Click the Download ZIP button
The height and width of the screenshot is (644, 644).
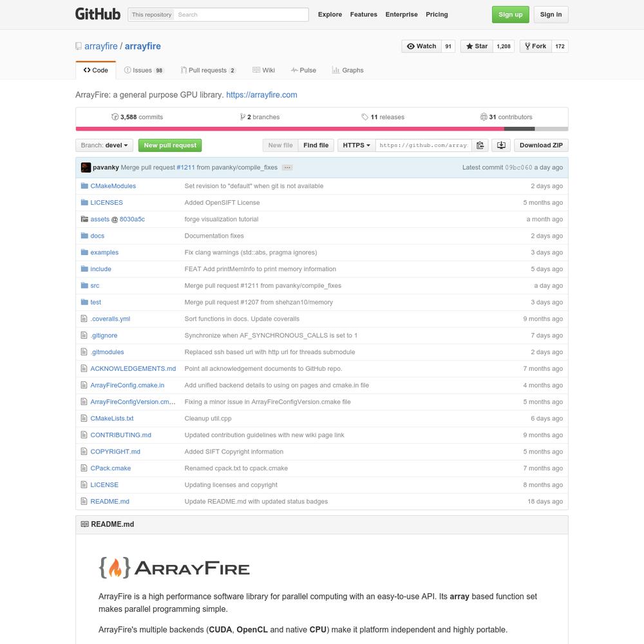pyautogui.click(x=541, y=146)
